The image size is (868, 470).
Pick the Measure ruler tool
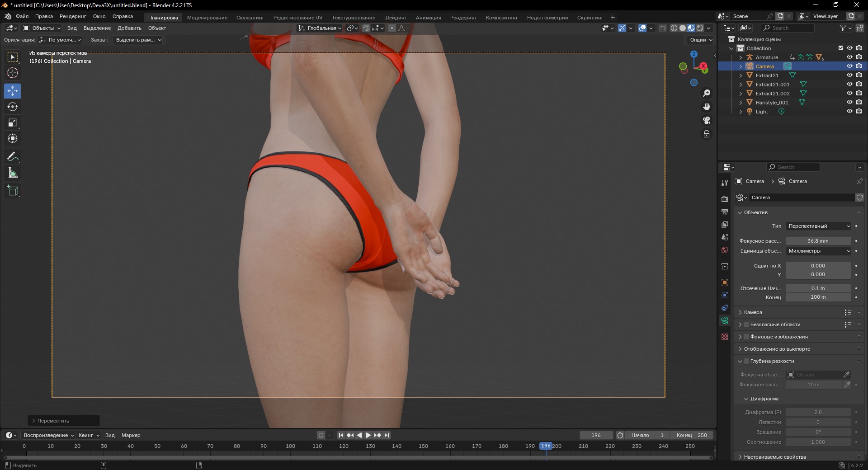click(x=13, y=173)
